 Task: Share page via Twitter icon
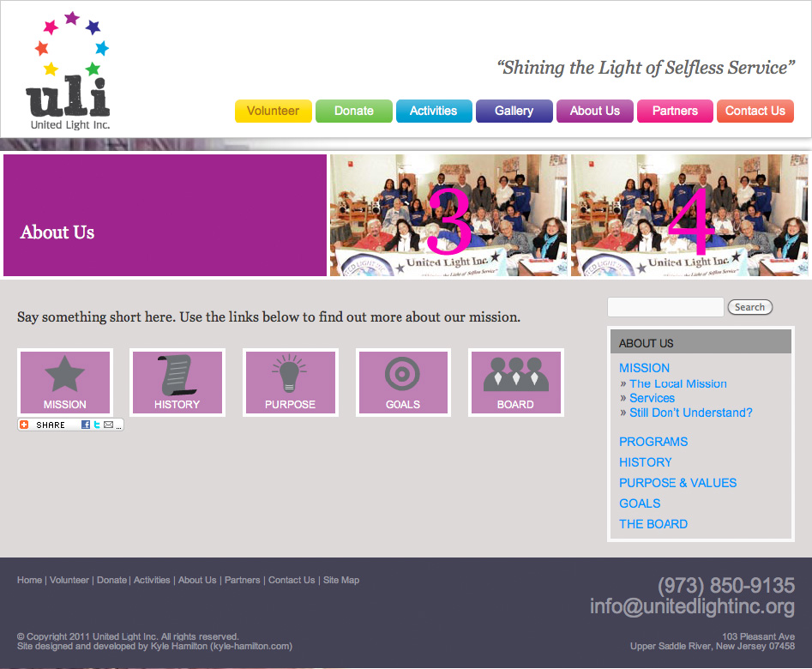(x=97, y=425)
